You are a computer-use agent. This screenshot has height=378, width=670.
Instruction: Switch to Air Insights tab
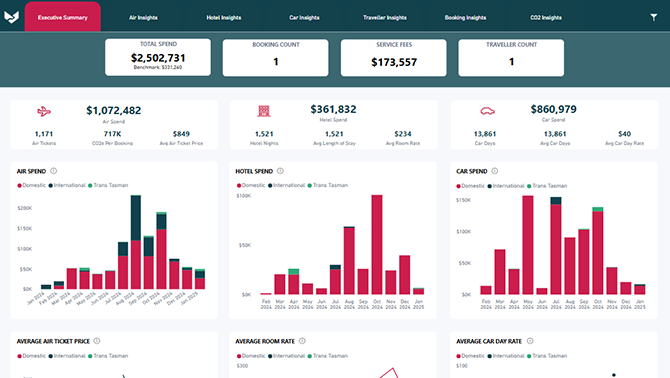pyautogui.click(x=143, y=18)
